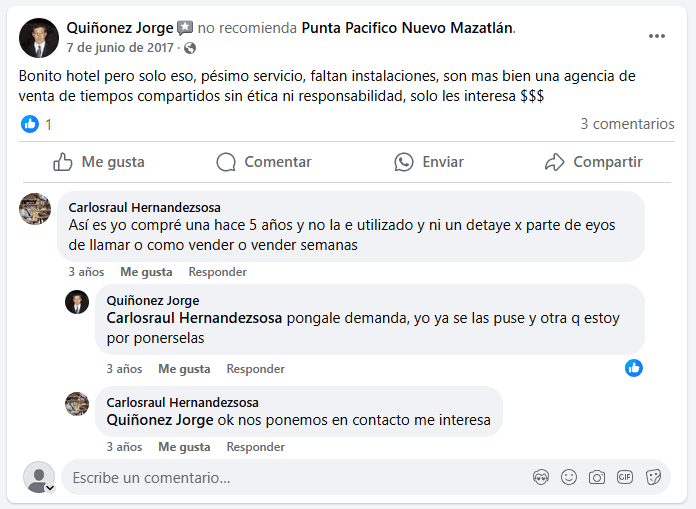The height and width of the screenshot is (509, 696).
Task: Click Comentar to write a comment
Action: click(x=264, y=162)
